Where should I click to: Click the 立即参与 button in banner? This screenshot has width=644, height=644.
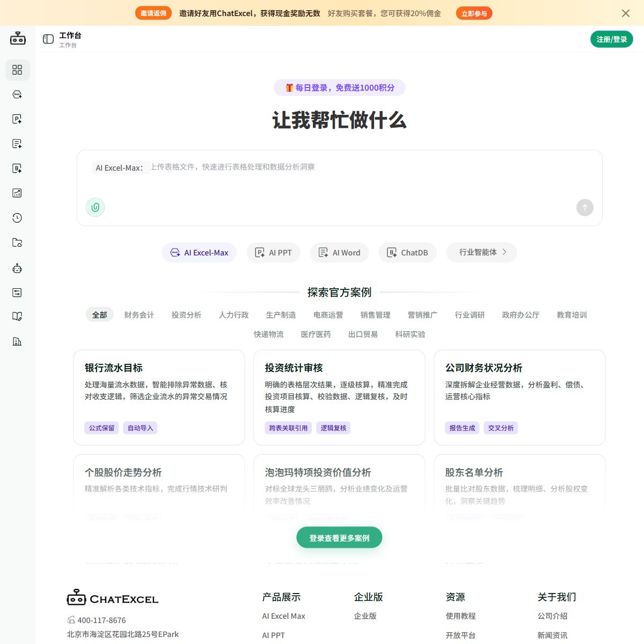pyautogui.click(x=474, y=13)
